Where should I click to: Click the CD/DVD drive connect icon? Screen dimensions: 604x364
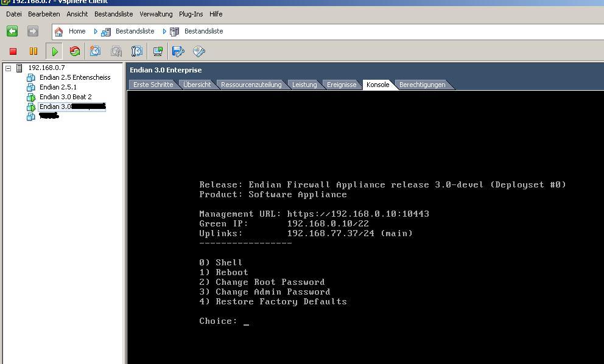tap(199, 52)
